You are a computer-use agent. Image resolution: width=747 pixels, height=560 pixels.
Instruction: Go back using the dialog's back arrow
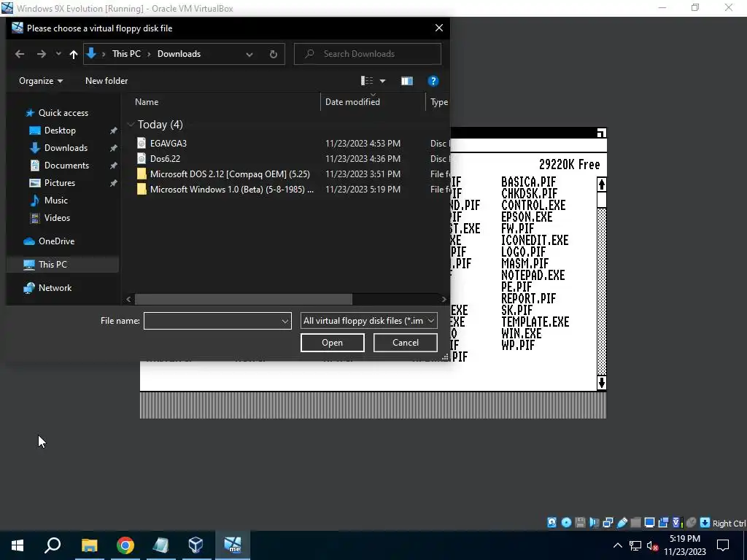[20, 54]
